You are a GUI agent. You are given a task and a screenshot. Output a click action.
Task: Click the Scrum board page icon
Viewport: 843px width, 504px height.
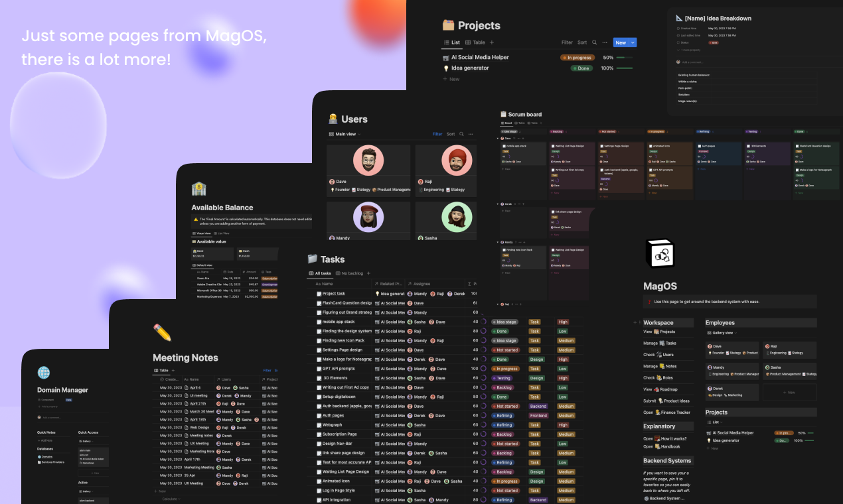(503, 114)
